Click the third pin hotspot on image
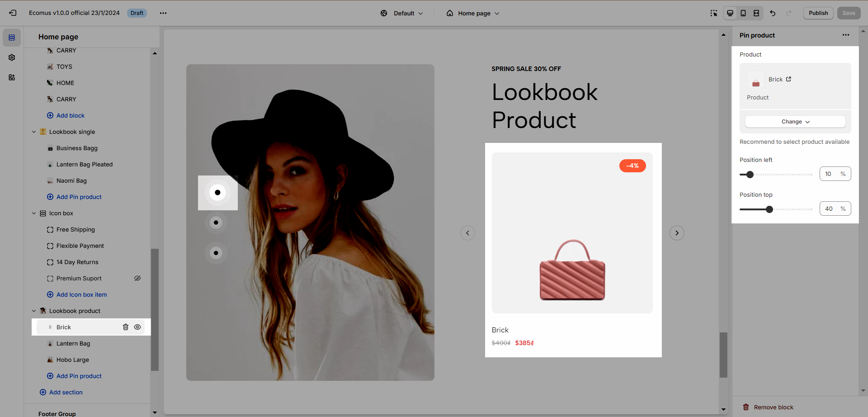 coord(216,253)
